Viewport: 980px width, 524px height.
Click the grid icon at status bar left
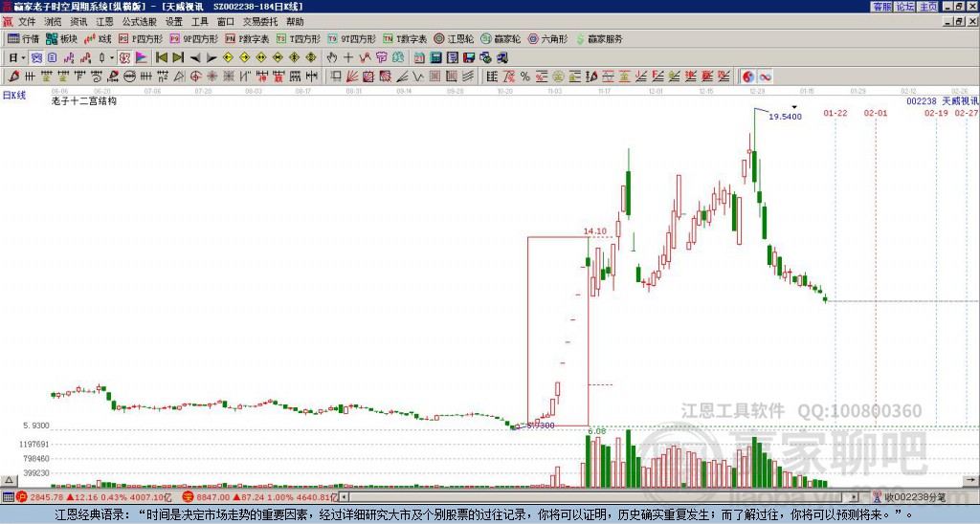pos(8,497)
